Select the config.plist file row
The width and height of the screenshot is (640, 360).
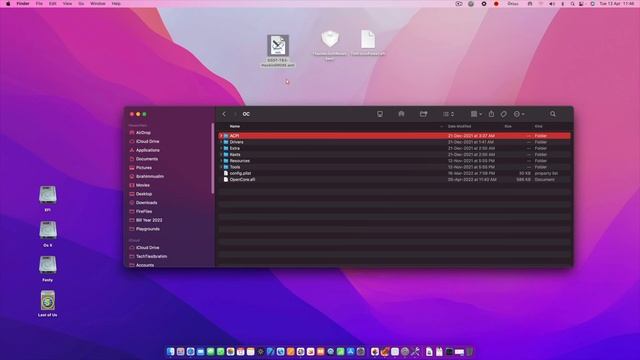tap(394, 173)
